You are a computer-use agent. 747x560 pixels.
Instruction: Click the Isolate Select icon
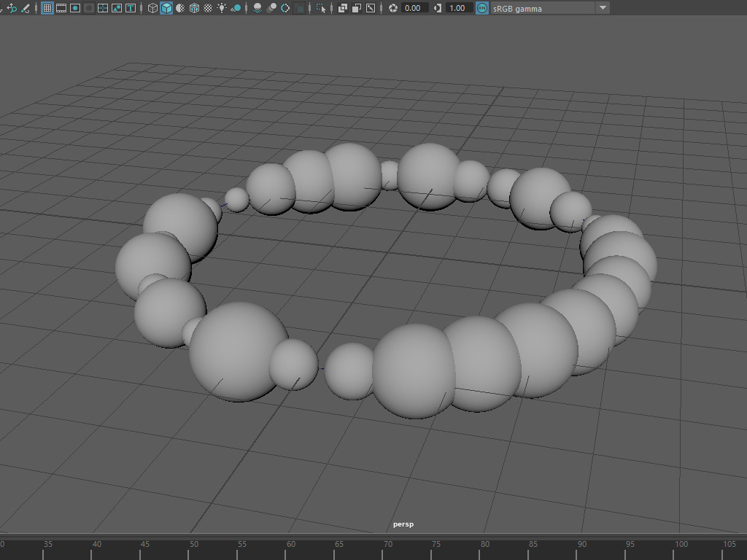coord(321,8)
